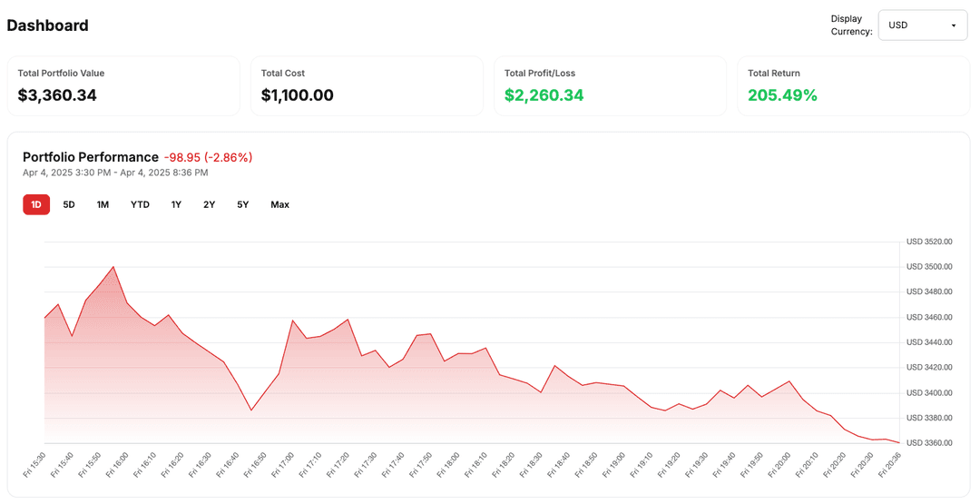980x504 pixels.
Task: Click the Fri 20:00 axis label
Action: click(780, 465)
